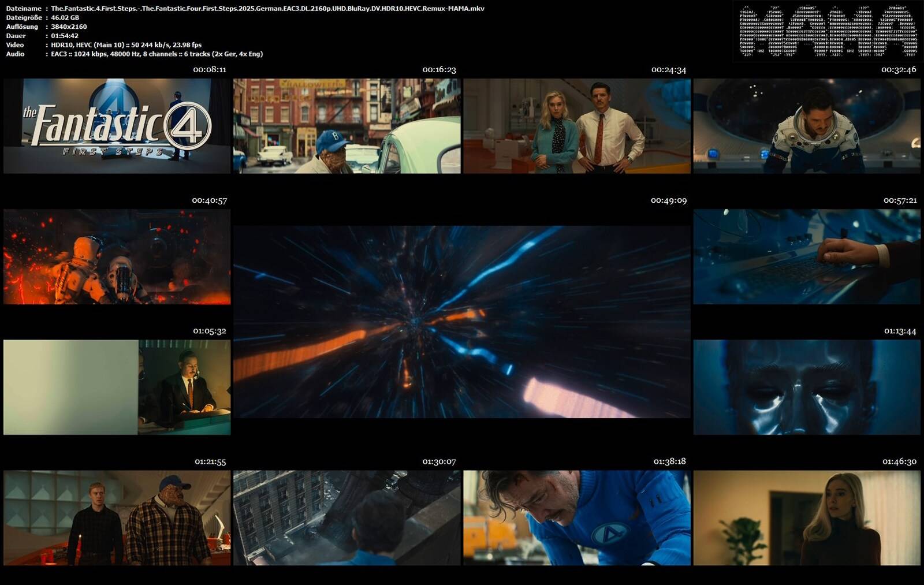Open the fiery red sparks spacesuit thumbnail
Image resolution: width=924 pixels, height=585 pixels.
pos(117,257)
